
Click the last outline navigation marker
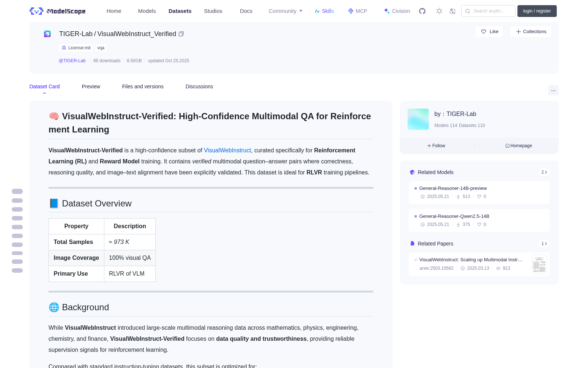pos(17,270)
